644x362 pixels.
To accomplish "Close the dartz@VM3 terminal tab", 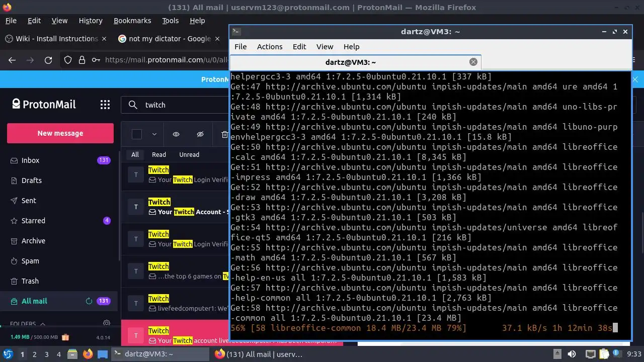I will pyautogui.click(x=473, y=62).
